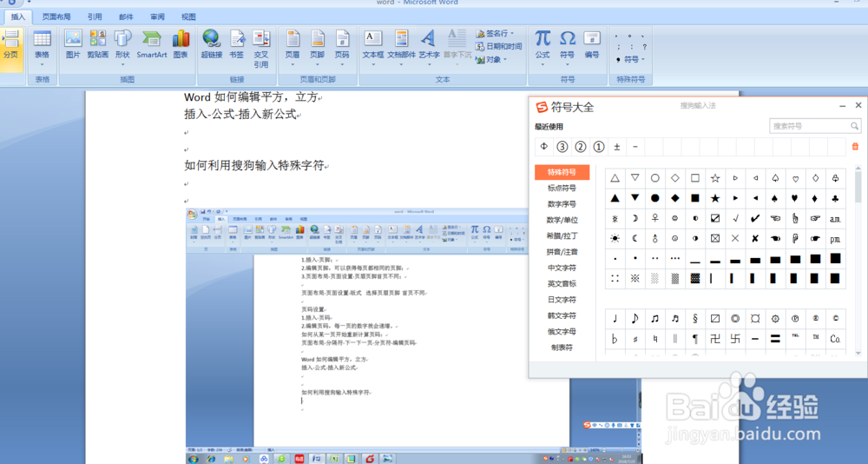868x464 pixels.
Task: Insert the section sign § symbol
Action: tap(694, 318)
